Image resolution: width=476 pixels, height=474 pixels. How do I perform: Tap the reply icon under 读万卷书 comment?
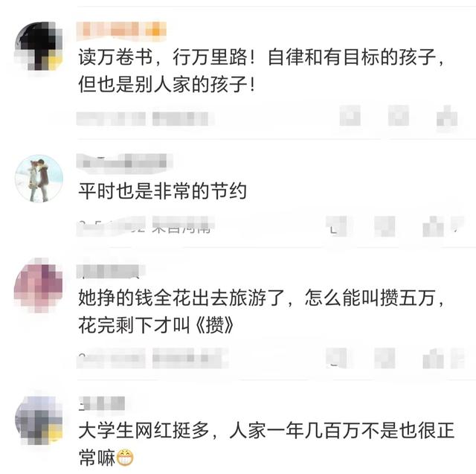(399, 115)
